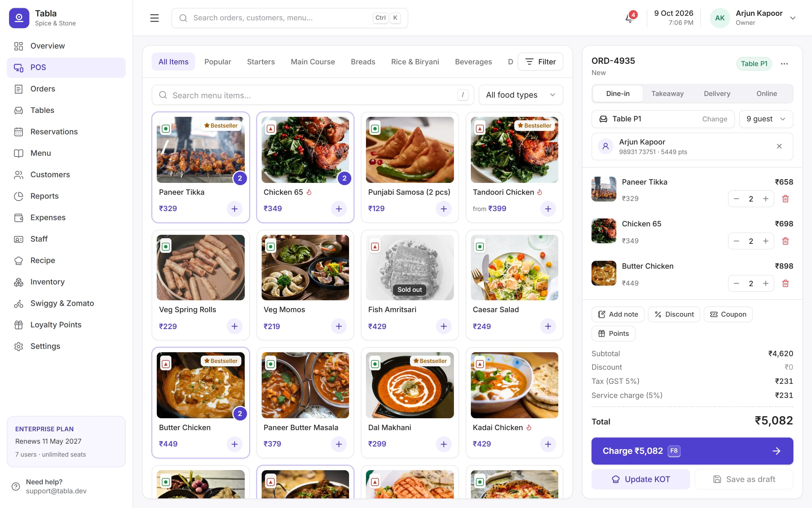Open Orders in the sidebar
Viewport: 812px width, 508px height.
[66, 89]
